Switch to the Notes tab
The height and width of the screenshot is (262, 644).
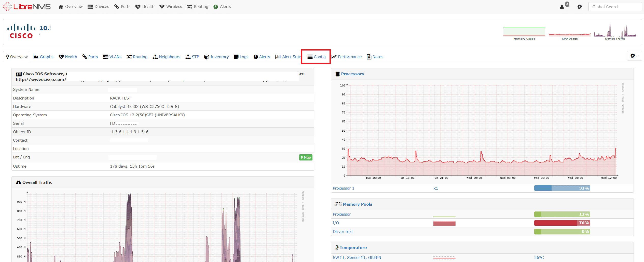point(375,57)
